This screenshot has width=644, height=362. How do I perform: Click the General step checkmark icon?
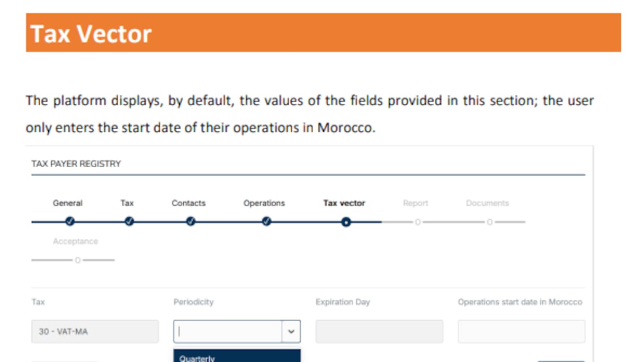pyautogui.click(x=69, y=222)
